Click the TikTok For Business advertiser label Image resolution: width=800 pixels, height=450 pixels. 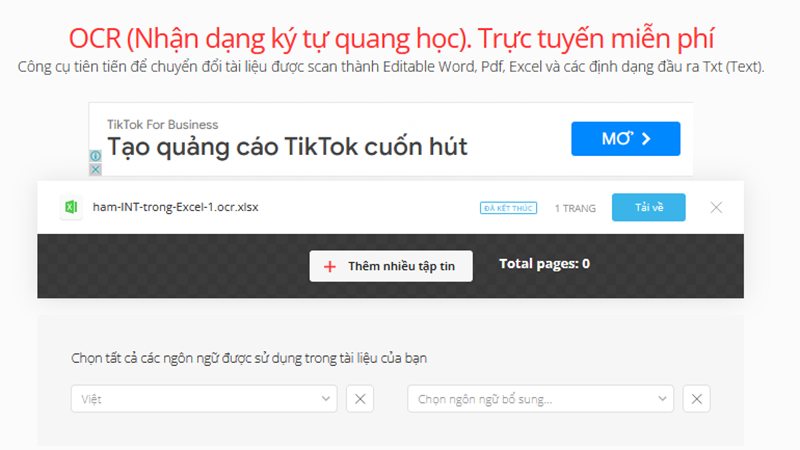(x=162, y=124)
